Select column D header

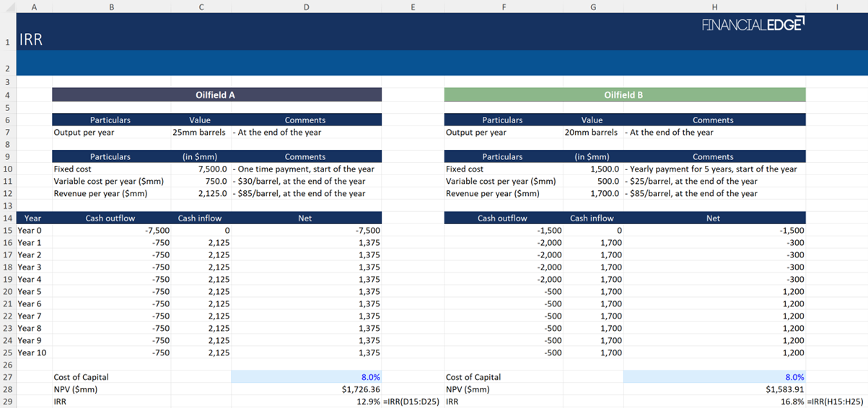point(306,6)
